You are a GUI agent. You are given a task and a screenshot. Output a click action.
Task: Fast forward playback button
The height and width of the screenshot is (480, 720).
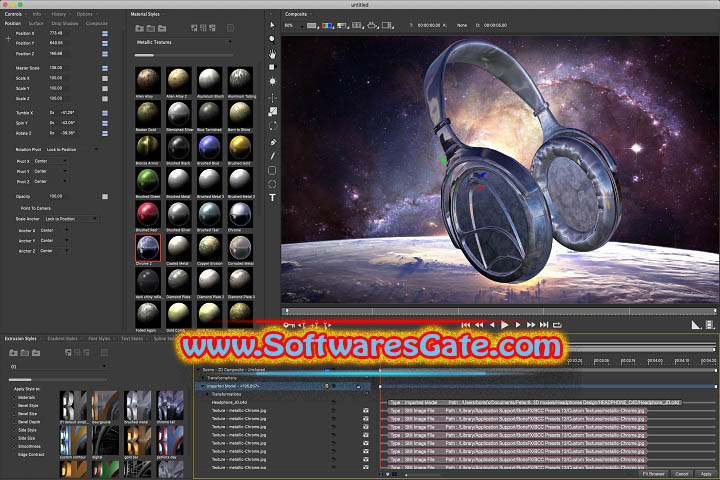(x=531, y=325)
